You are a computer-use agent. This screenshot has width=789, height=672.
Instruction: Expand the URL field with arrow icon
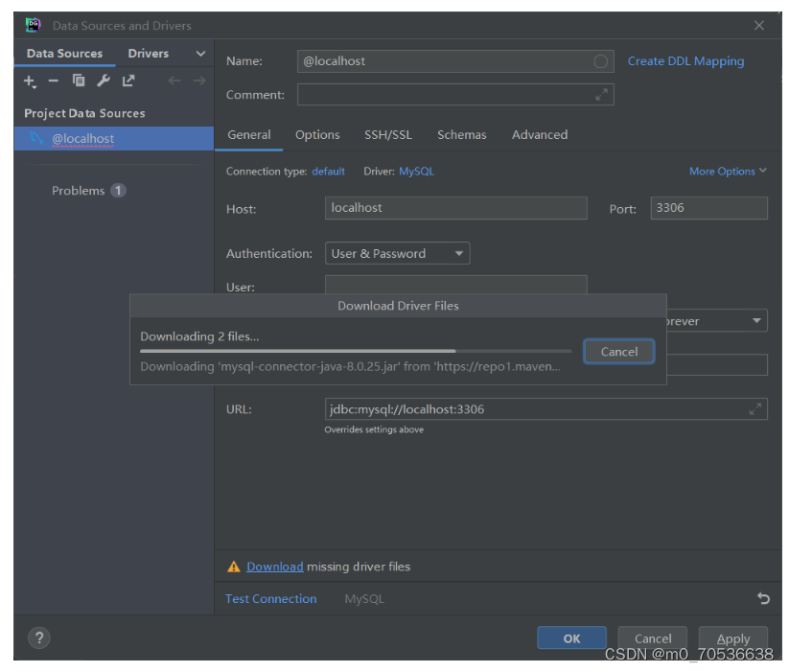click(x=755, y=409)
